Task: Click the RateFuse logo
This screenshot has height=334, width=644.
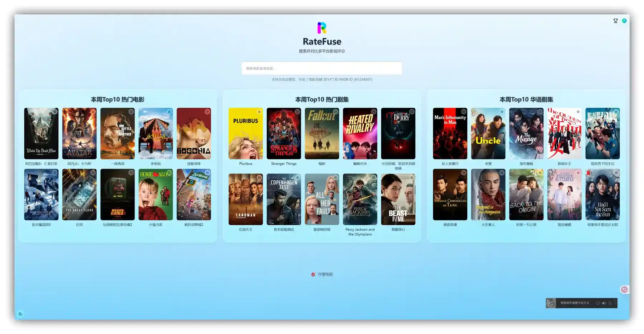Action: click(x=322, y=28)
